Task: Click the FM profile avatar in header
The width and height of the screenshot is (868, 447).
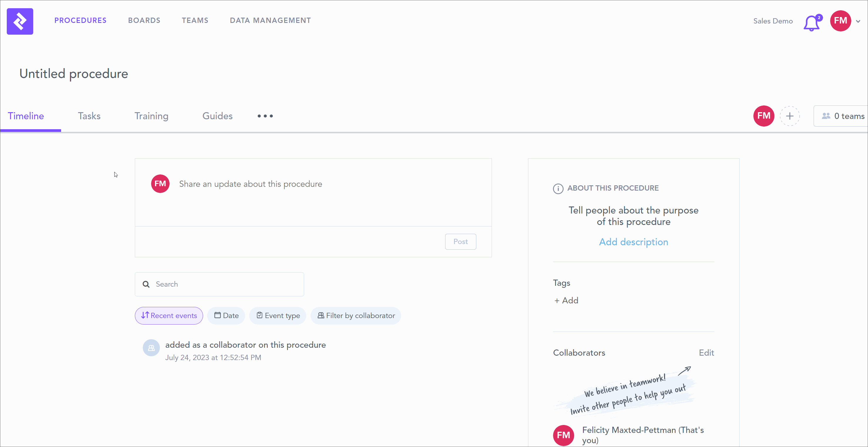Action: coord(840,21)
